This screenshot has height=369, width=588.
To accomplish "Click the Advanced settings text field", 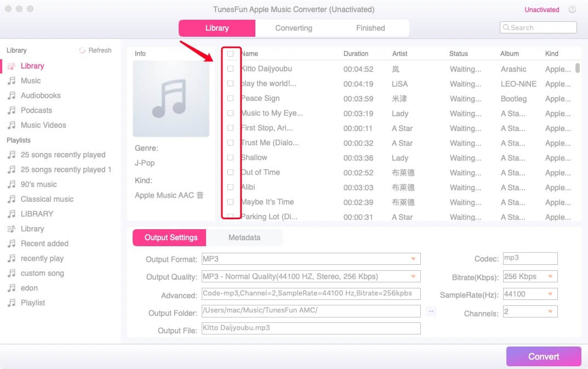I will (311, 294).
